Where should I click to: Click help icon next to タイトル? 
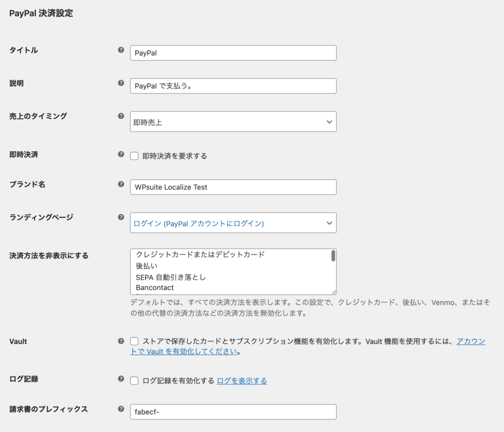point(121,50)
